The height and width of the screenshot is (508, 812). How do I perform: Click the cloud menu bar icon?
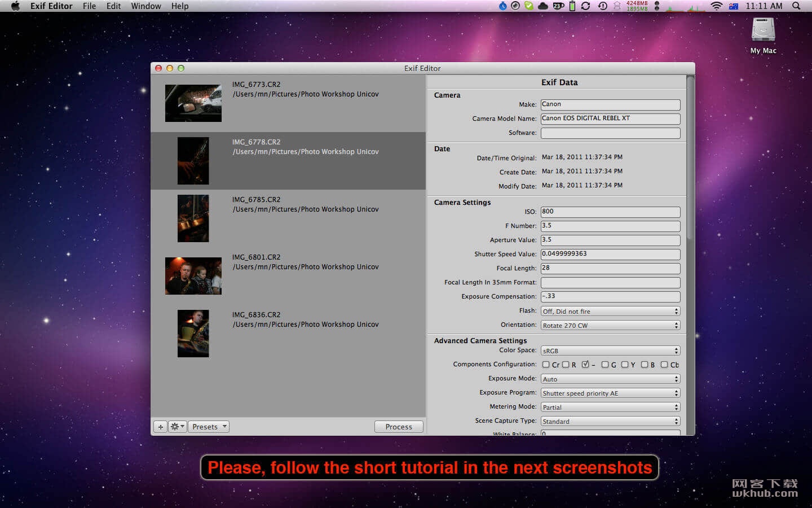coord(543,6)
